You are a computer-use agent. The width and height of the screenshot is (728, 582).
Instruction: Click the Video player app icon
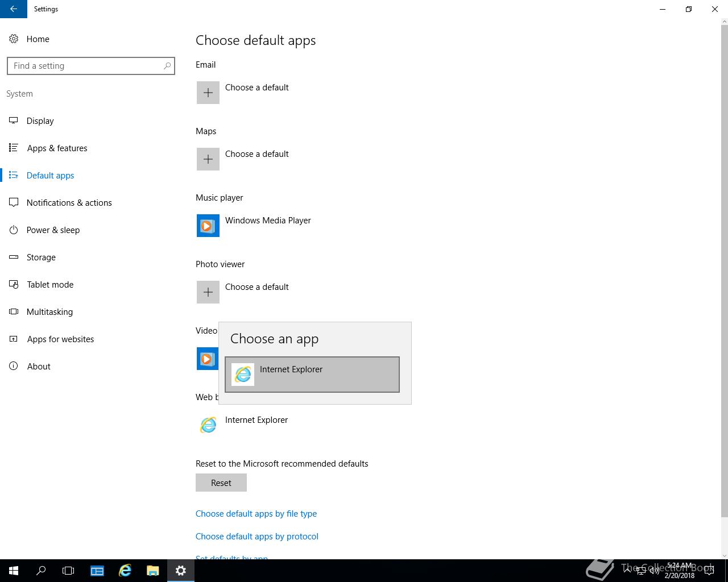[208, 359]
